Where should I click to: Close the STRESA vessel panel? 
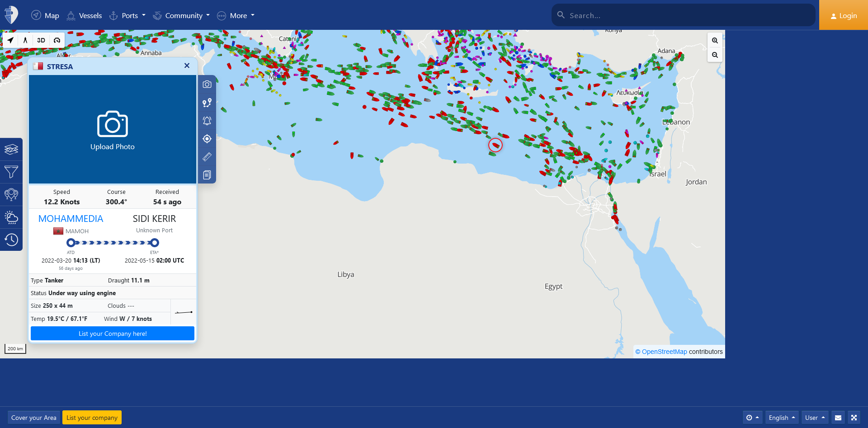[187, 66]
